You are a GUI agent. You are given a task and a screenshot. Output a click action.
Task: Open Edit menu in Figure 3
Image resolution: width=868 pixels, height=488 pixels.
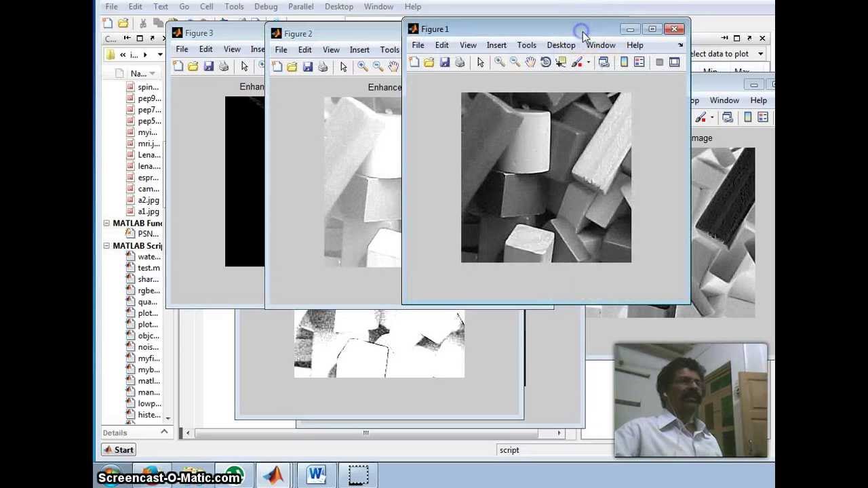click(205, 49)
